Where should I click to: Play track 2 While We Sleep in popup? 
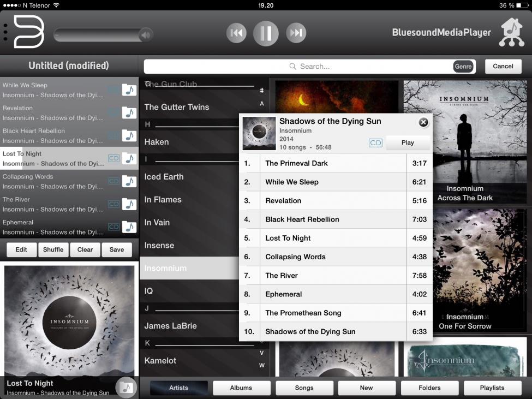click(x=336, y=182)
